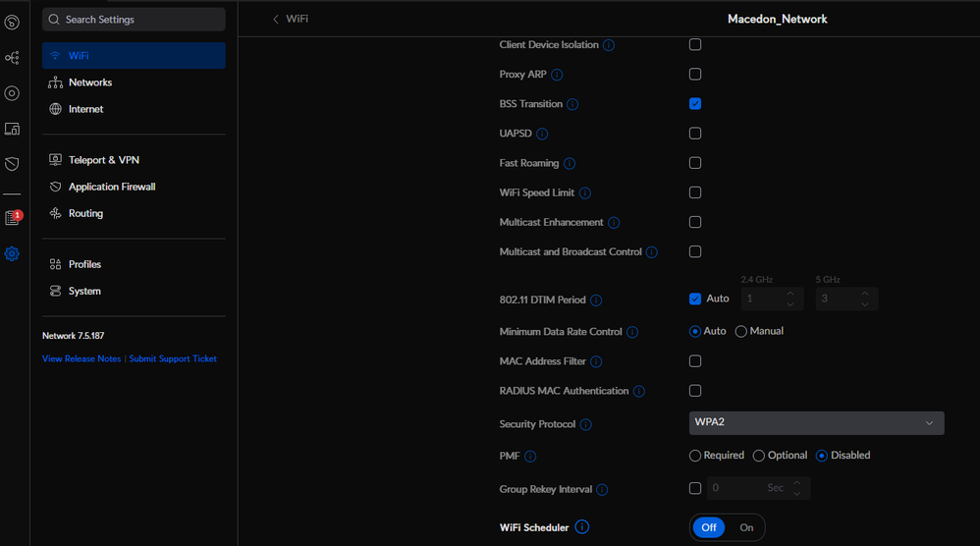Enable the Group Rekey Interval checkbox

(695, 488)
